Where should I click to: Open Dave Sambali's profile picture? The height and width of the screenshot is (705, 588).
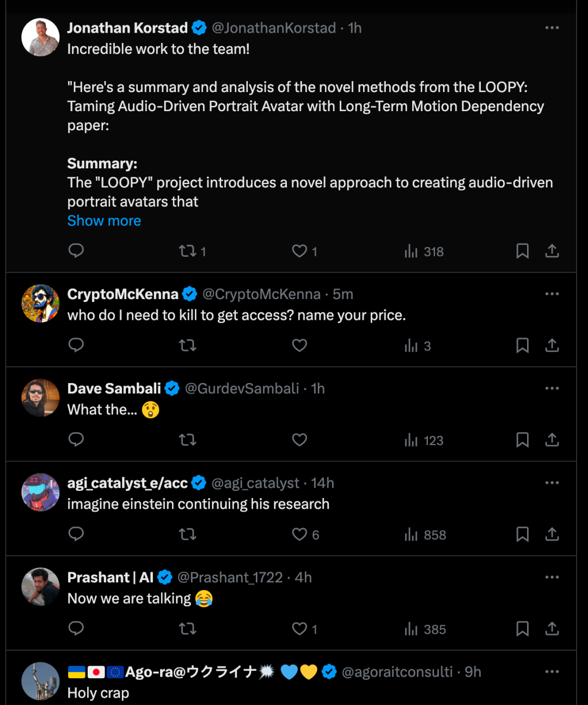(40, 398)
